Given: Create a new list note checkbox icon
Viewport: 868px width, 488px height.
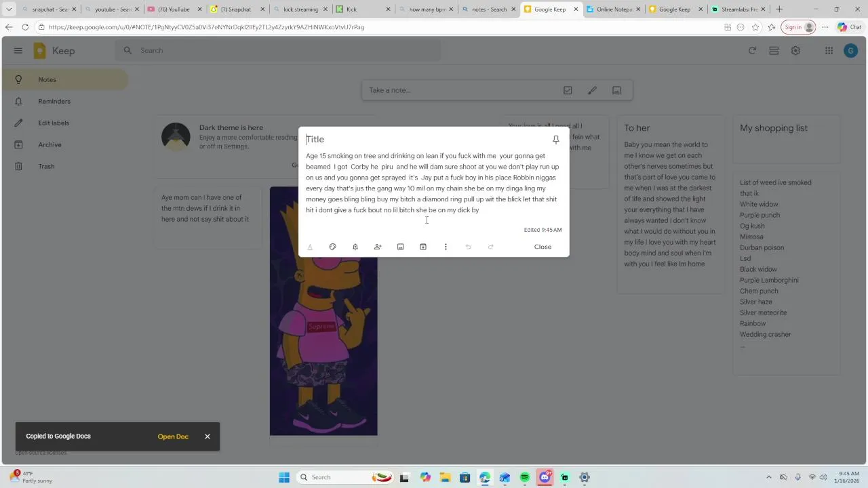Looking at the screenshot, I should (x=568, y=90).
